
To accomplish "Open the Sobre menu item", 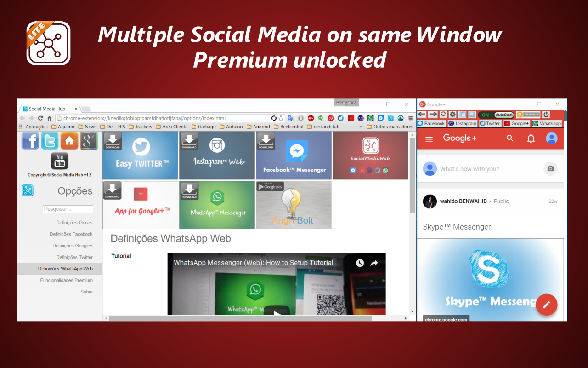I will point(86,292).
